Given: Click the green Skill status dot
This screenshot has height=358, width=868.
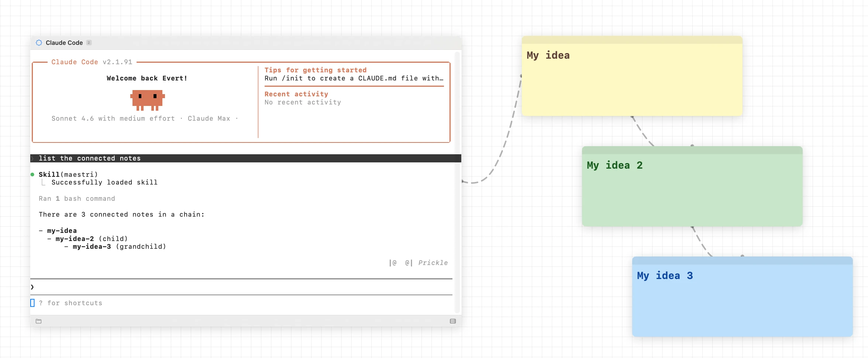Looking at the screenshot, I should click(32, 174).
